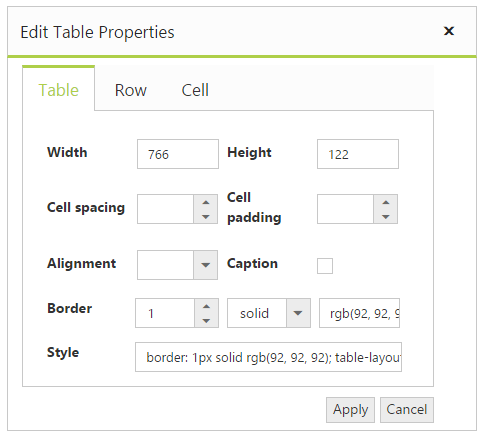The height and width of the screenshot is (438, 483).
Task: Increase the Cell padding value
Action: (x=386, y=202)
